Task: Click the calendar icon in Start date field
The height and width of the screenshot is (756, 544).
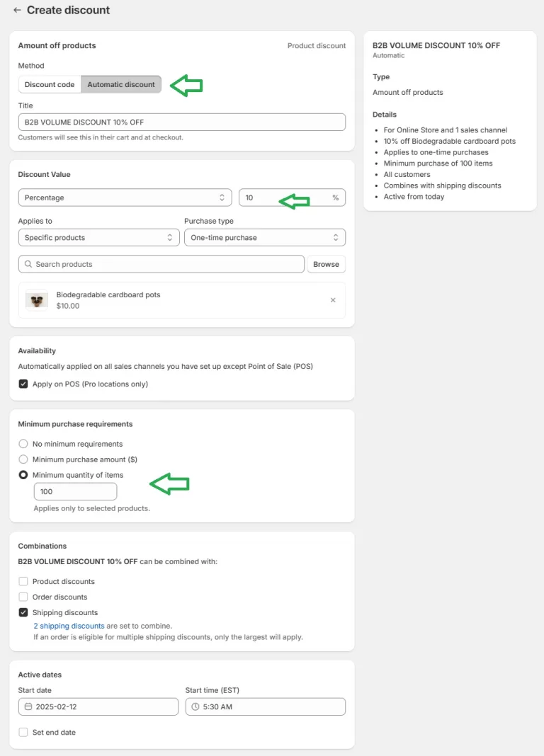Action: coord(28,706)
